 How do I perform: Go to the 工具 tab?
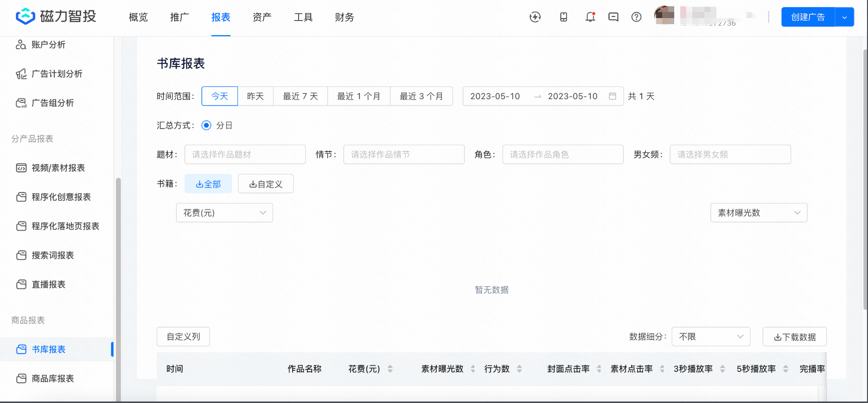point(303,17)
